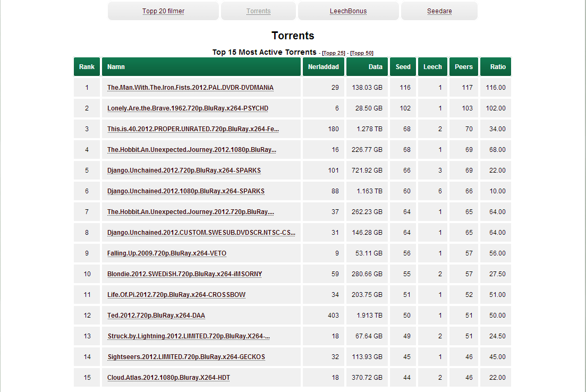Open This.is.40.2012.PROPER.UNRATED torrent
This screenshot has width=586, height=392.
[x=193, y=129]
